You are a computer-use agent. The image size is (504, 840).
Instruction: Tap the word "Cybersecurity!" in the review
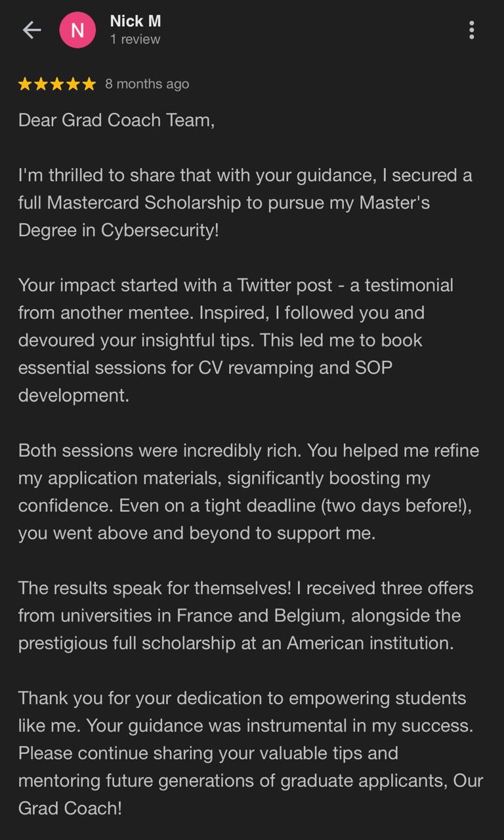point(159,230)
